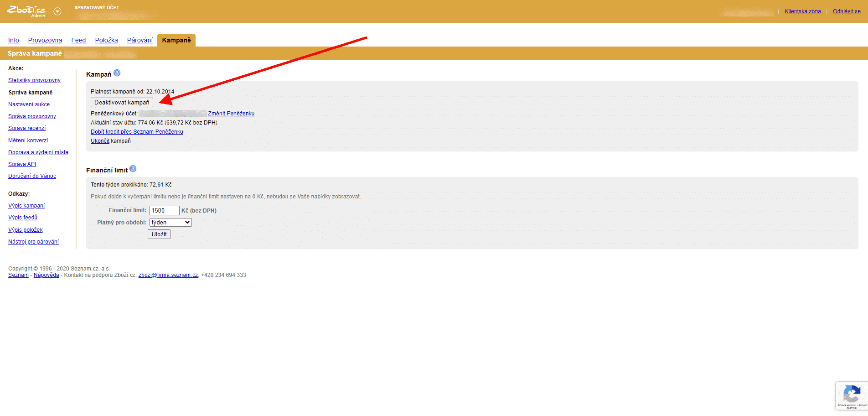
Task: Switch to the Feed tab
Action: pyautogui.click(x=78, y=40)
